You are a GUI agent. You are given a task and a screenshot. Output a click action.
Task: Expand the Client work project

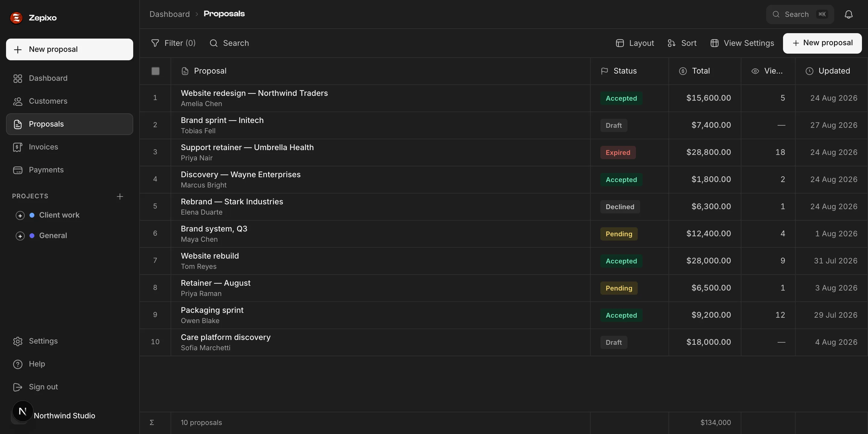20,216
